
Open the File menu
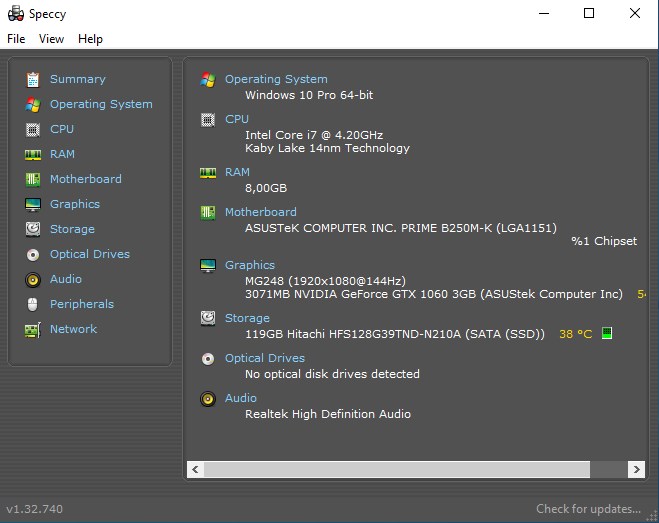[x=16, y=39]
